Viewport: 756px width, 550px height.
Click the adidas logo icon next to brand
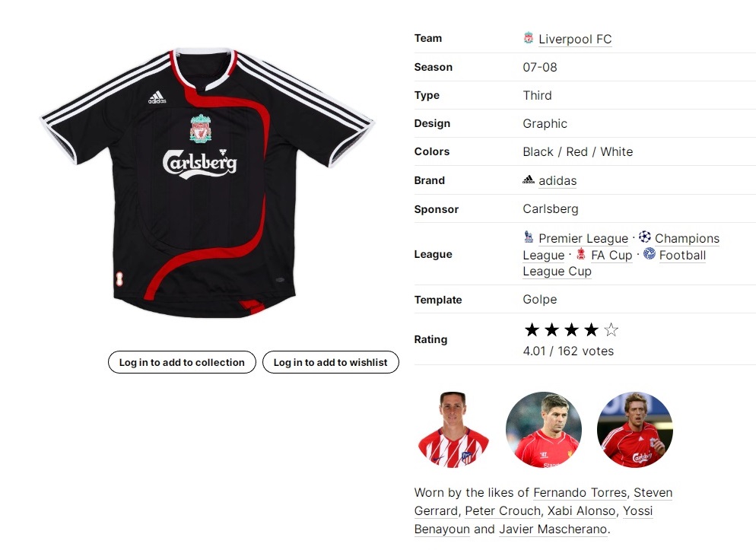(x=529, y=180)
